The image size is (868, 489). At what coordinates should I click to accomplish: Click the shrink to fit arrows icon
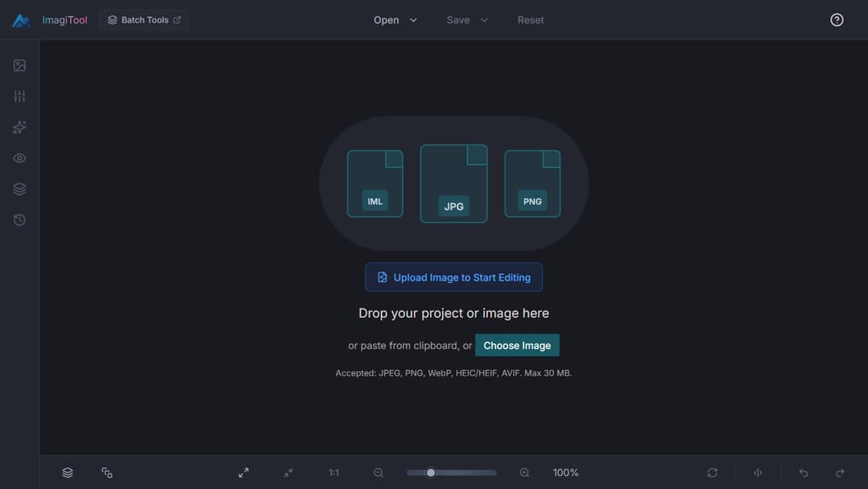point(289,472)
